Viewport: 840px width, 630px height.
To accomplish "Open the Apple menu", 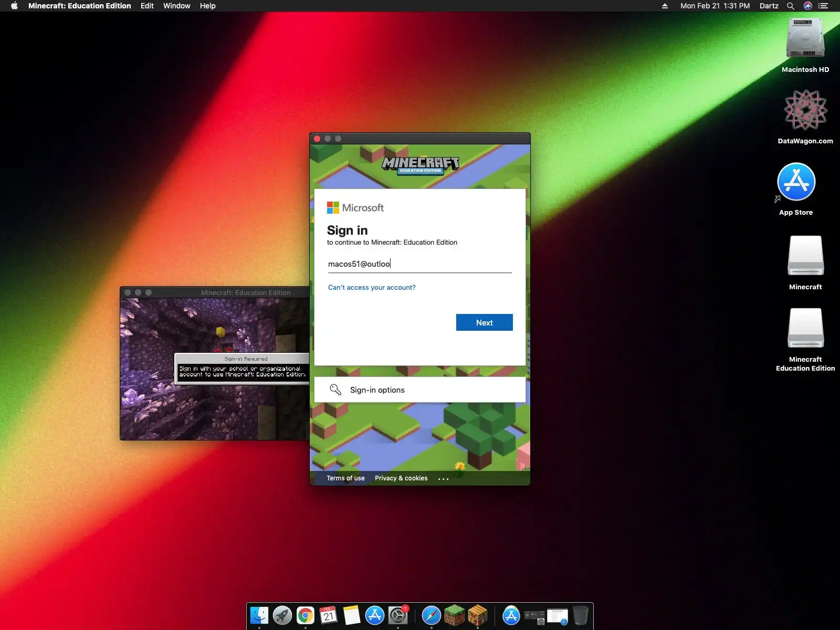I will (x=14, y=6).
